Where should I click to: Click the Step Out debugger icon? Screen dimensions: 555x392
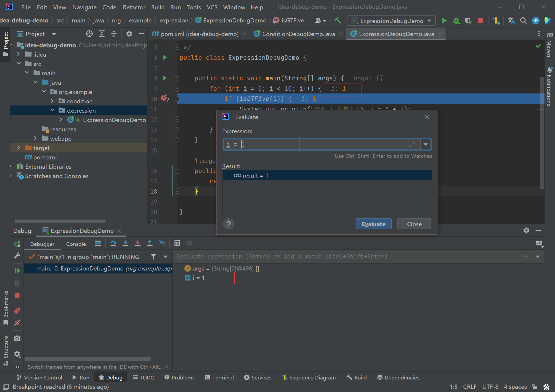click(150, 243)
